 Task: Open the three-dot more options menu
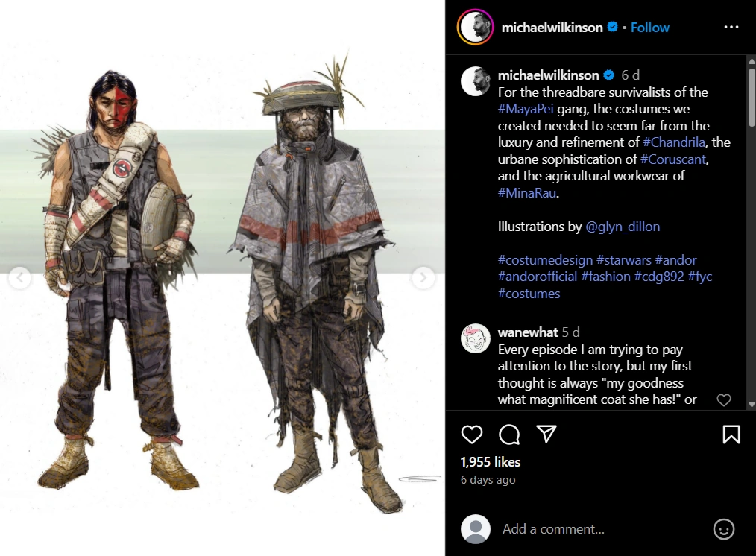[x=731, y=27]
